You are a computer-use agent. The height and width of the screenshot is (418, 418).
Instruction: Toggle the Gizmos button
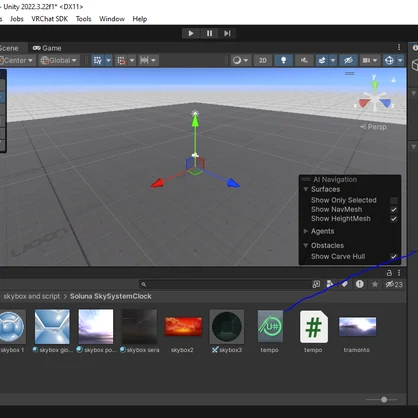click(x=389, y=60)
